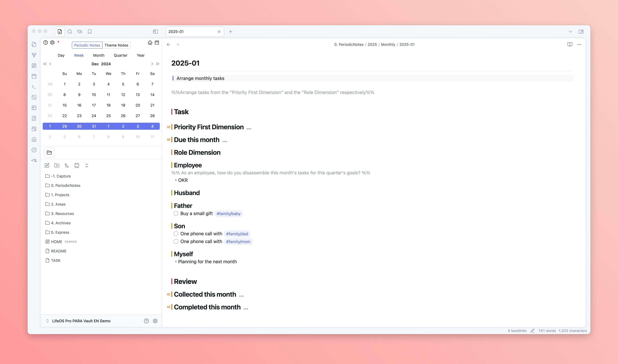Go to next month chevron in calendar
This screenshot has height=364, width=618.
tap(152, 64)
